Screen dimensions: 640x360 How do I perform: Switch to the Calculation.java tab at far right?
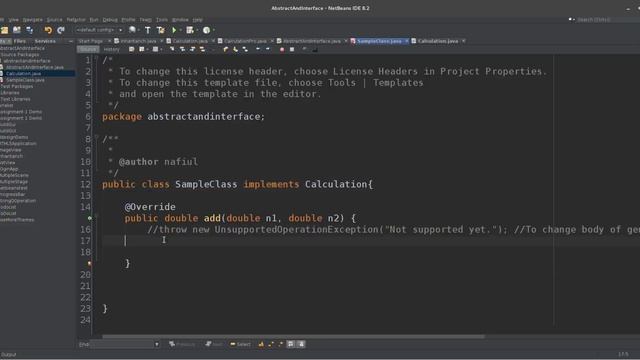click(438, 41)
